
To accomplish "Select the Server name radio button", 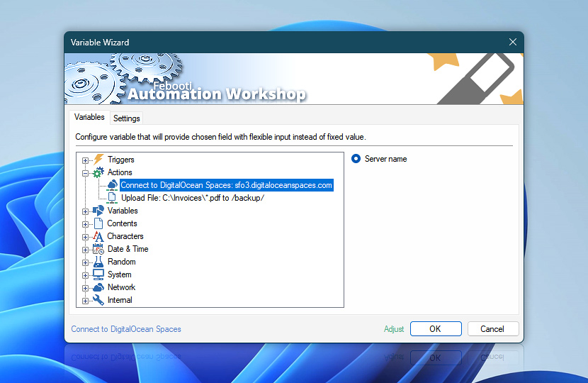I will [356, 159].
